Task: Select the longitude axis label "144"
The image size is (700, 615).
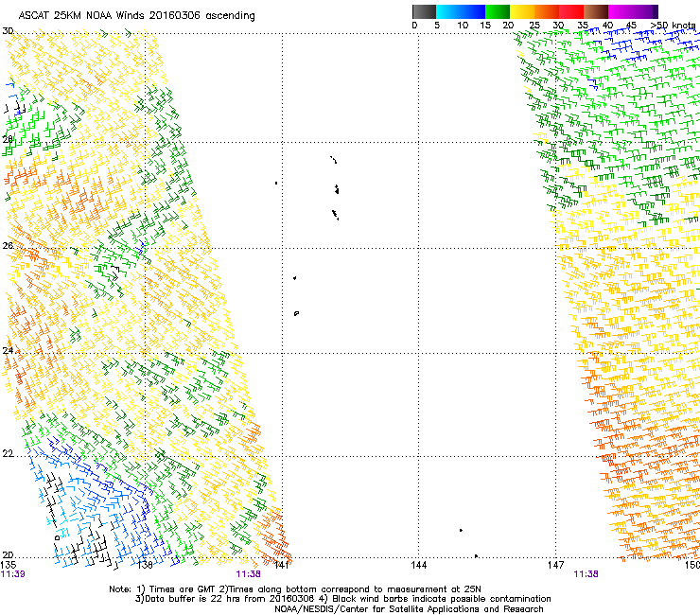Action: tap(418, 565)
